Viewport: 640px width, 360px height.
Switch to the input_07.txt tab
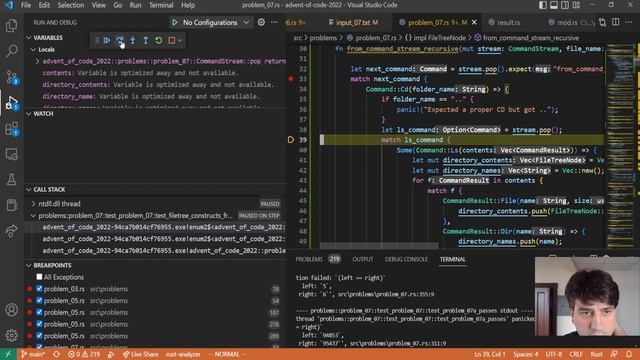click(x=353, y=22)
